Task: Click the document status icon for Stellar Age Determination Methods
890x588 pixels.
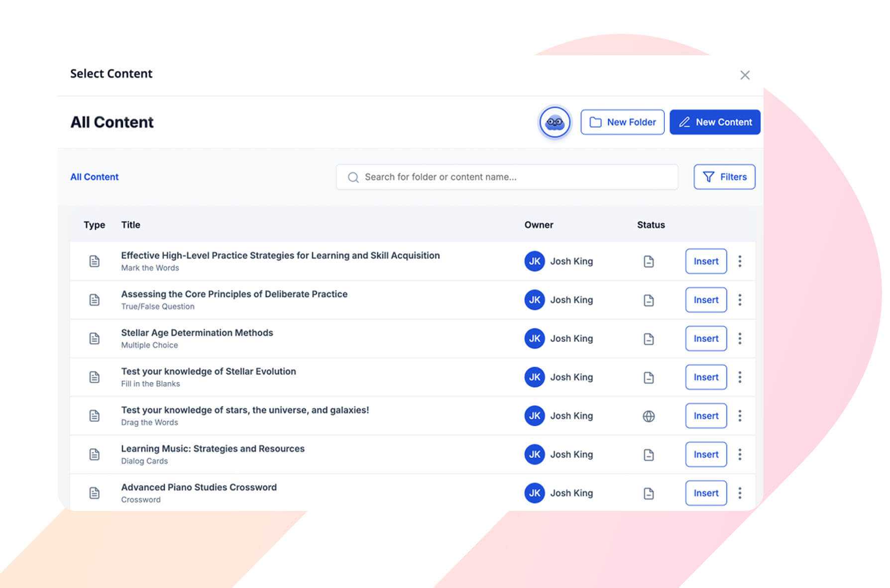Action: click(x=649, y=338)
